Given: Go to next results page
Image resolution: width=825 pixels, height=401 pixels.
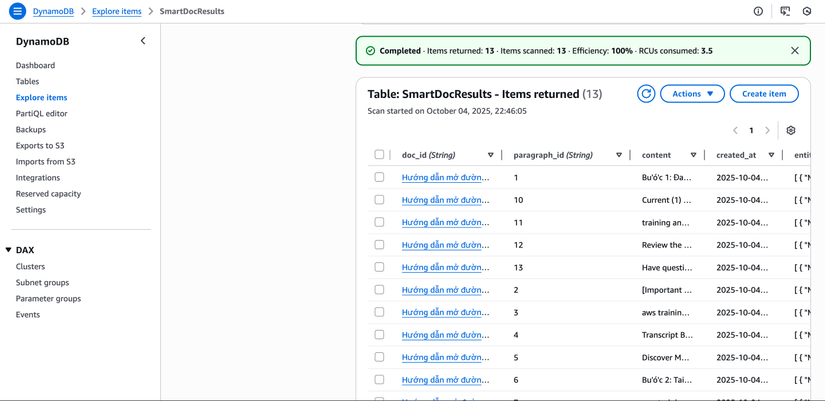Looking at the screenshot, I should pos(768,130).
